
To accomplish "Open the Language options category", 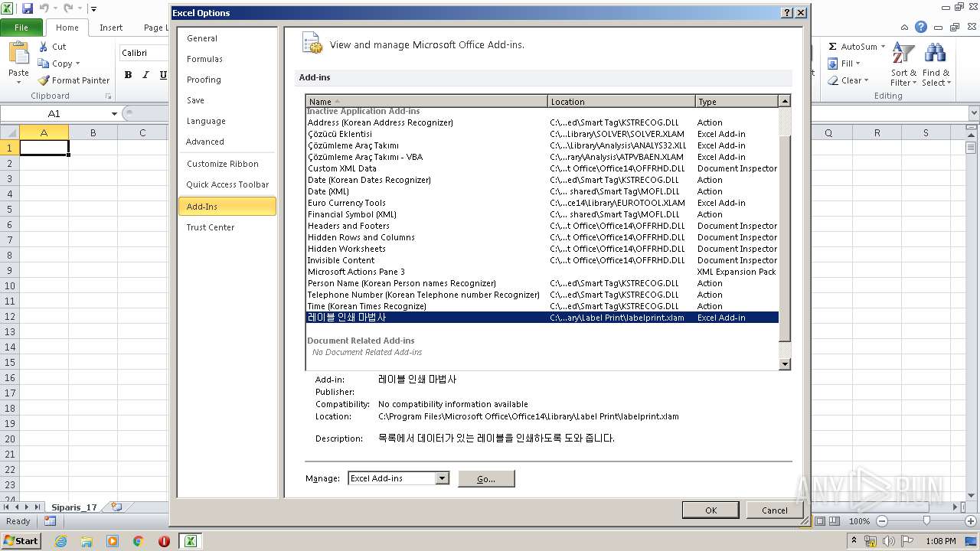I will pyautogui.click(x=227, y=121).
